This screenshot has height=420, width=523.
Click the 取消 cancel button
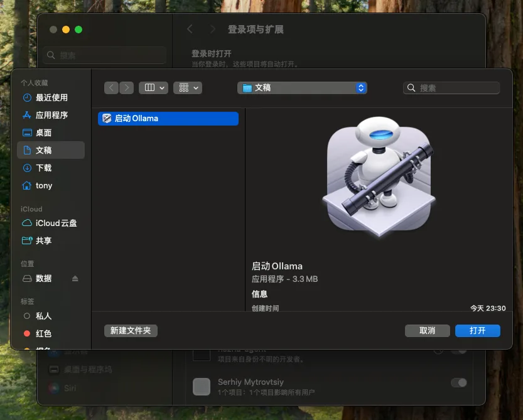pos(428,331)
